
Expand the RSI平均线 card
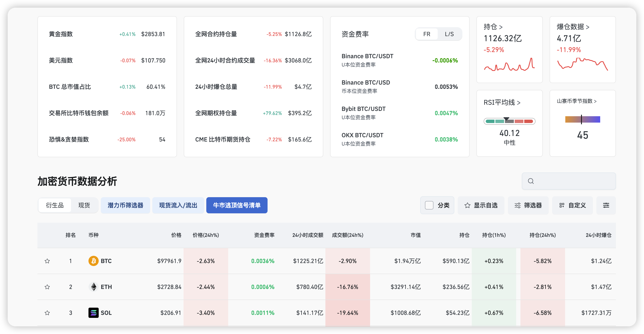502,102
